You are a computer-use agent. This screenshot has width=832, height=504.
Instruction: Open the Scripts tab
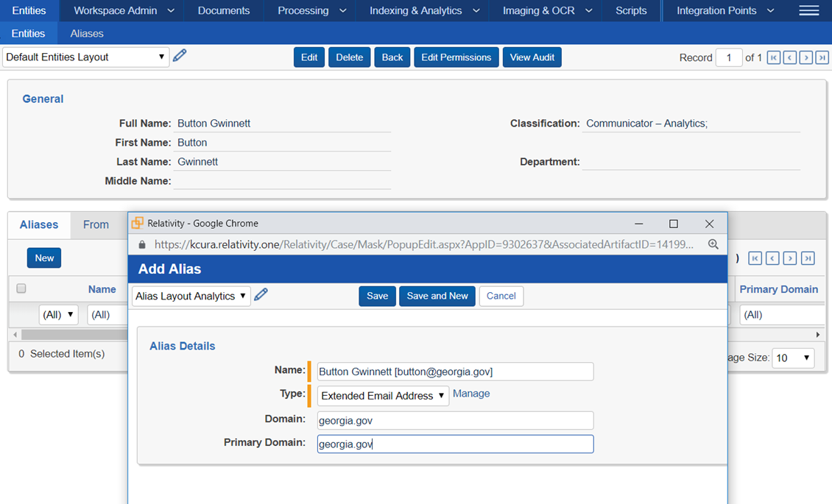point(631,10)
